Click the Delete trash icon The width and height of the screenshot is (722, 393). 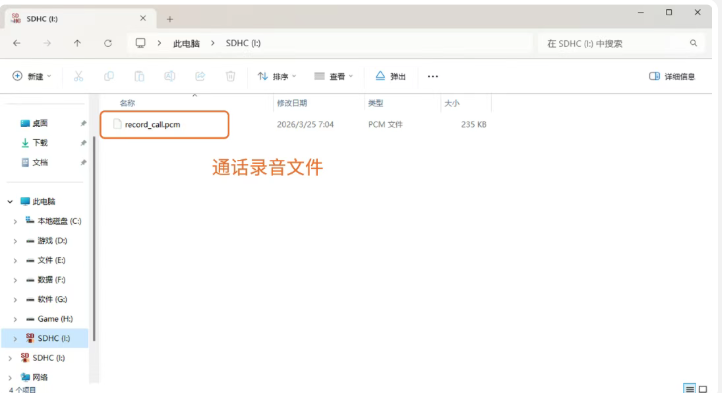[x=230, y=76]
